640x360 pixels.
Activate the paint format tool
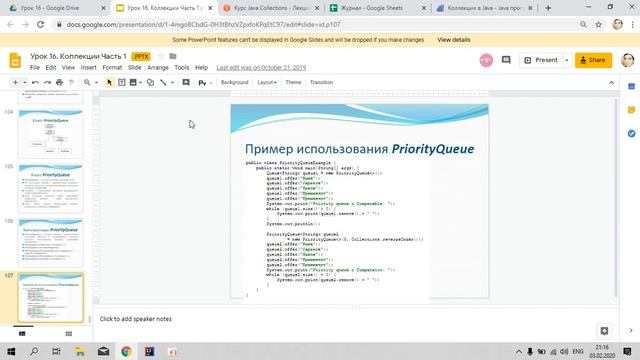[x=71, y=82]
